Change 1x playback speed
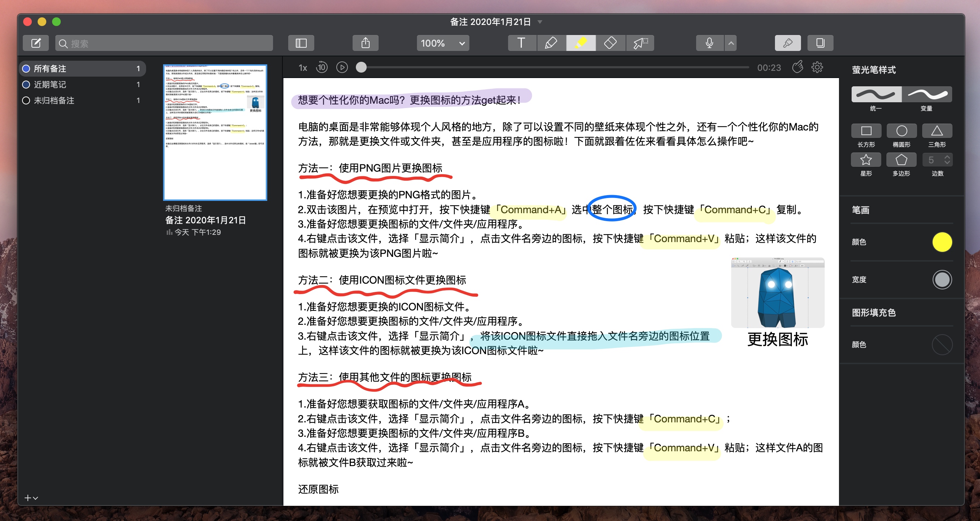The width and height of the screenshot is (980, 521). [303, 68]
